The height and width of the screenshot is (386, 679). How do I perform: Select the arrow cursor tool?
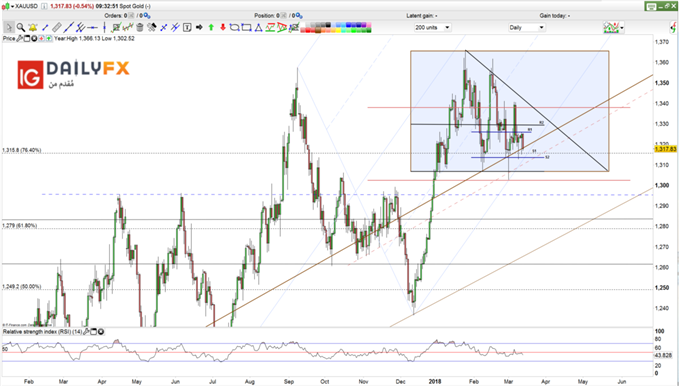(x=9, y=27)
